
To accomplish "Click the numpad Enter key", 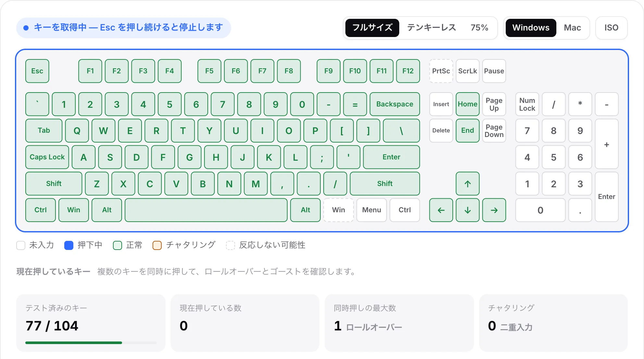I will (x=607, y=197).
